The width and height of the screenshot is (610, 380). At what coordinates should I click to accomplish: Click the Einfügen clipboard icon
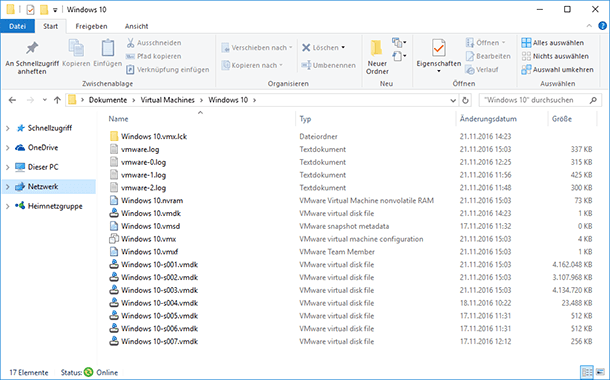point(108,48)
